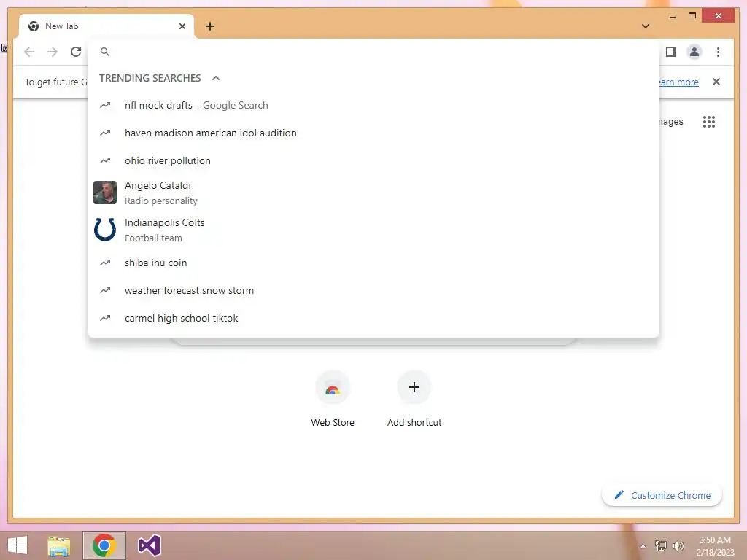Viewport: 747px width, 560px height.
Task: Open the tab search chevron
Action: click(646, 26)
